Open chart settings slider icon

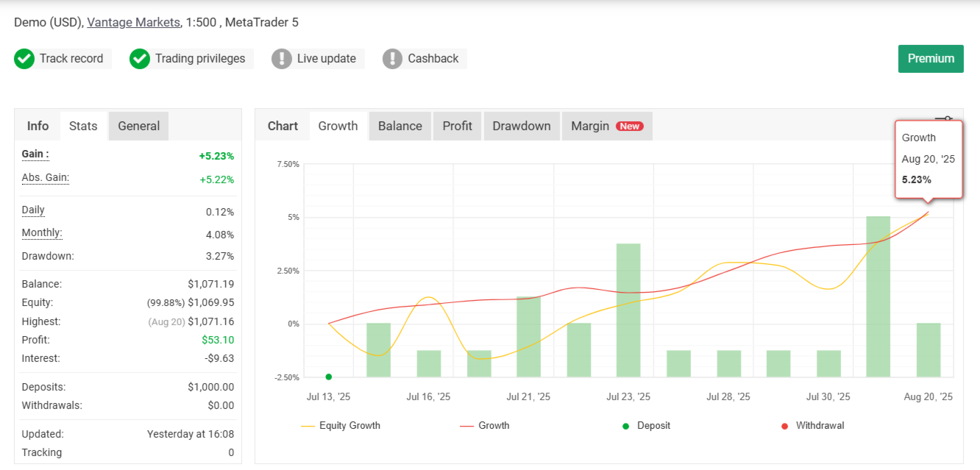click(x=943, y=120)
